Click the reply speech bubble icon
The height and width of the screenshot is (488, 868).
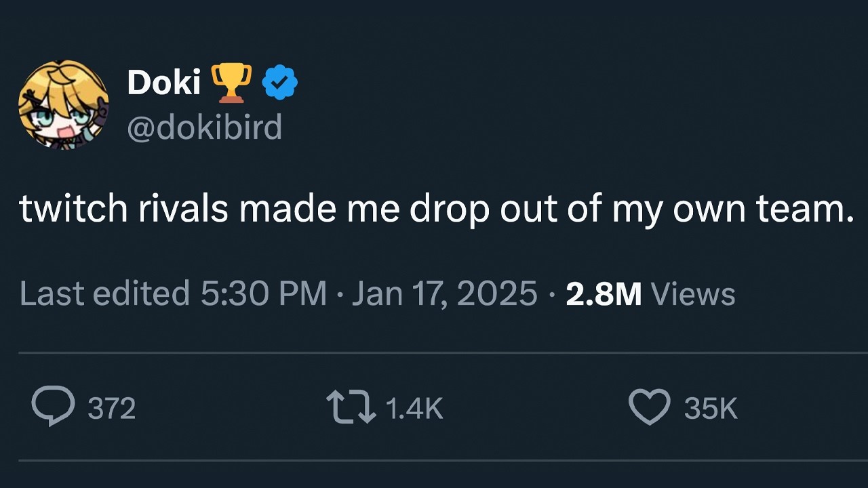tap(52, 406)
